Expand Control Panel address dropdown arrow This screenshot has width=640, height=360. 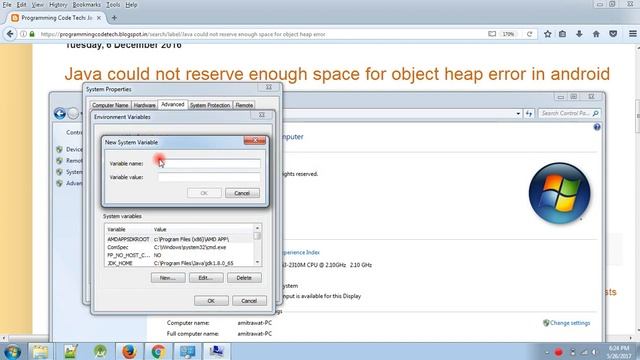(518, 113)
